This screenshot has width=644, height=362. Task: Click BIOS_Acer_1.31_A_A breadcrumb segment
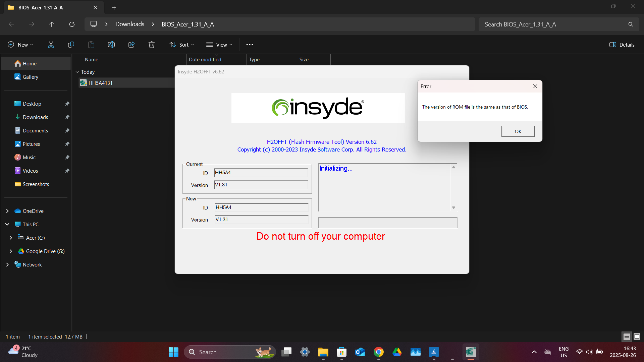(x=188, y=24)
